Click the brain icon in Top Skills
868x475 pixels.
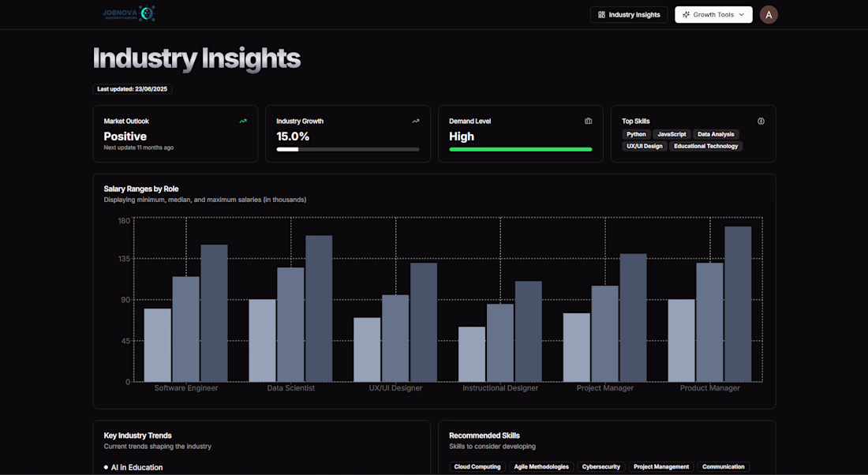click(761, 122)
